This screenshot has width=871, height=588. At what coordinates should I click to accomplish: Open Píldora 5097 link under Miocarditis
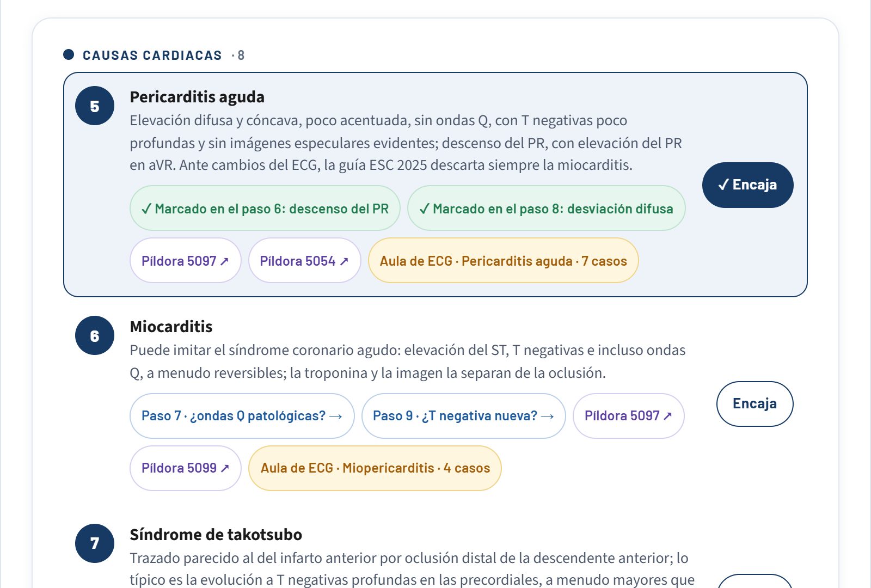[x=628, y=416]
